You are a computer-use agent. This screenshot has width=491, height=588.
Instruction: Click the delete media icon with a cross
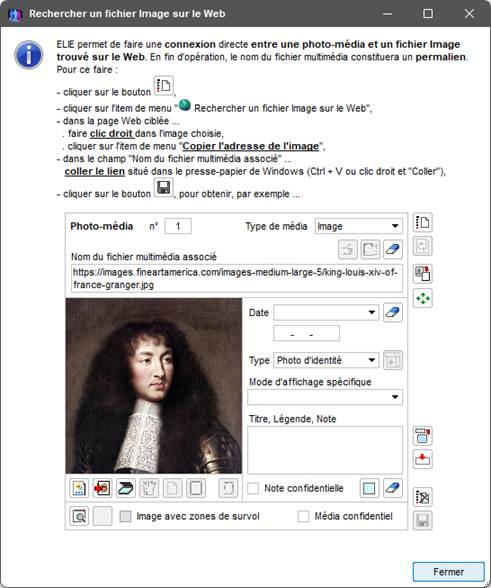tap(423, 497)
